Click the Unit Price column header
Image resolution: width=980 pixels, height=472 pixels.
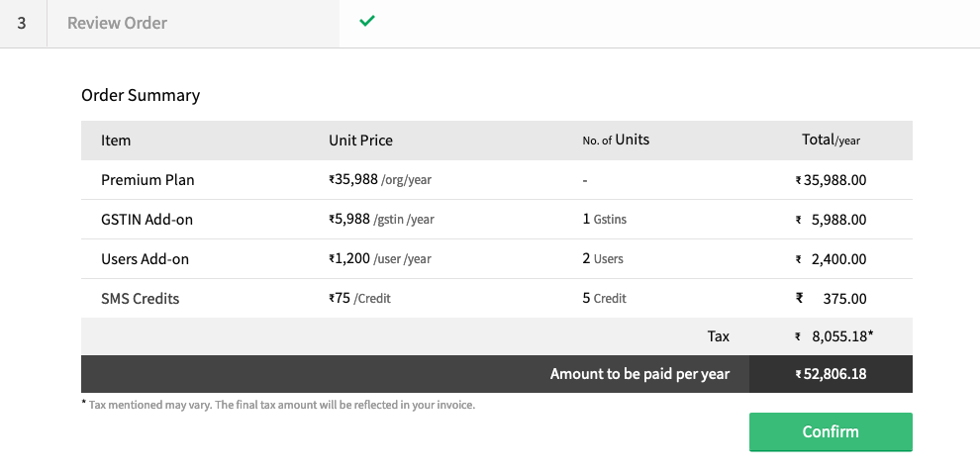[360, 141]
